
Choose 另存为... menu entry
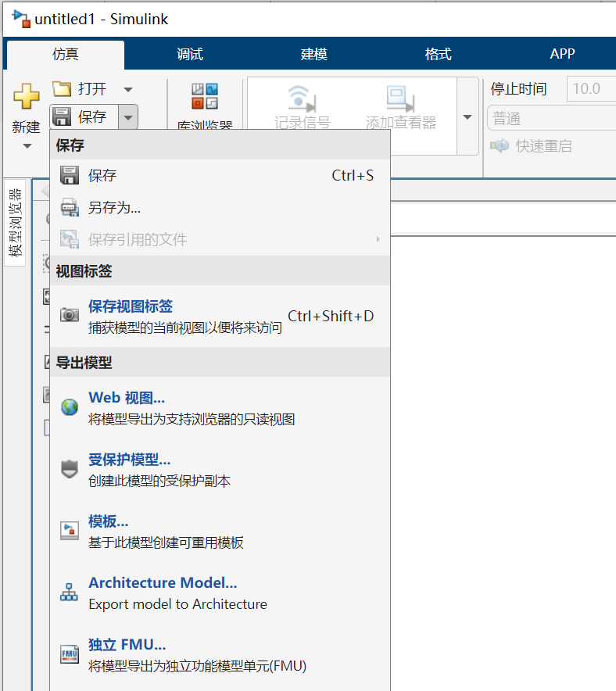220,207
